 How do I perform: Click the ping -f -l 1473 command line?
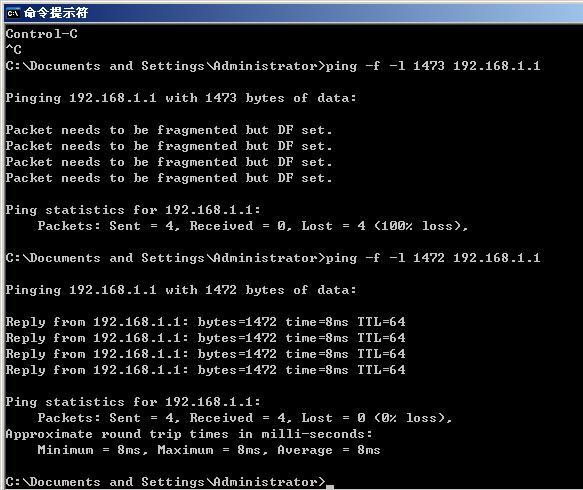click(273, 66)
